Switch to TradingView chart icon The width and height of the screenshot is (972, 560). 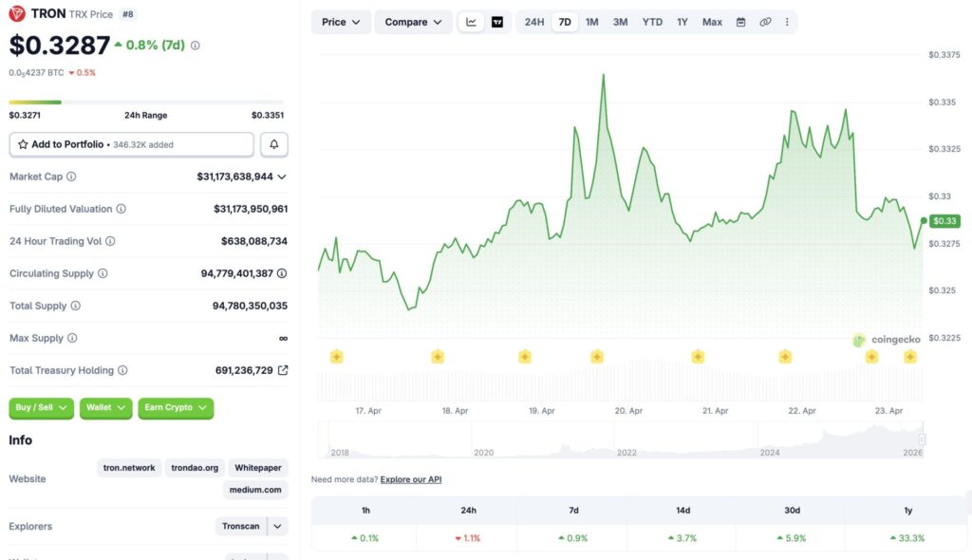497,22
